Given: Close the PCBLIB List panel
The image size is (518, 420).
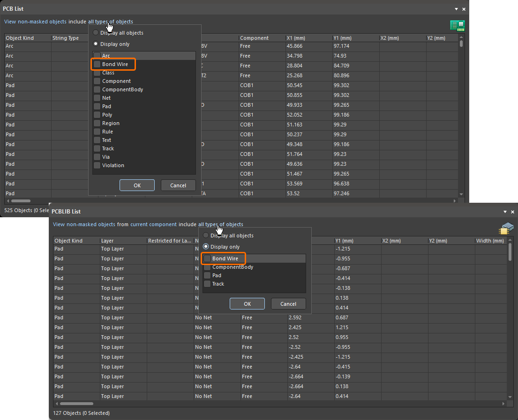Looking at the screenshot, I should (x=513, y=212).
